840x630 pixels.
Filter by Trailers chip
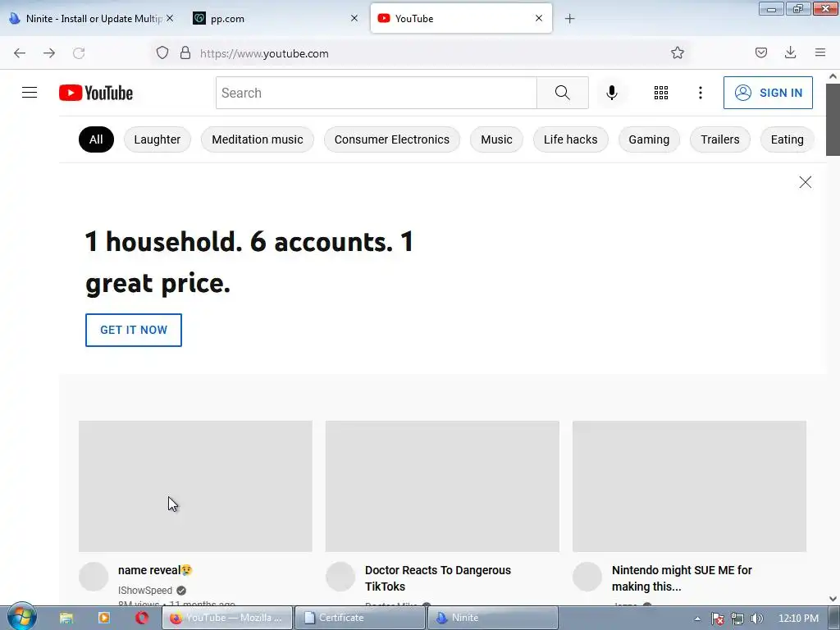tap(720, 139)
